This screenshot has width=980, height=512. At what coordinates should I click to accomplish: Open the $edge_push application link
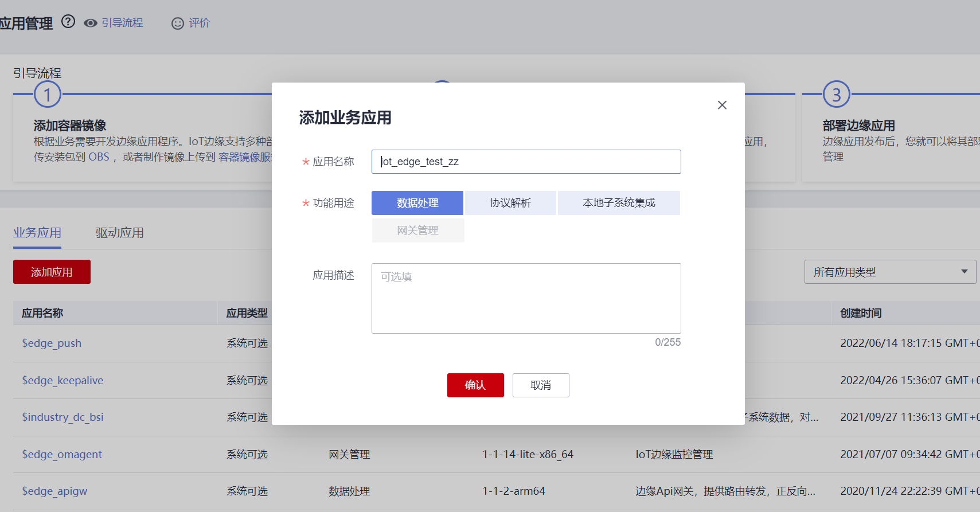(x=52, y=343)
